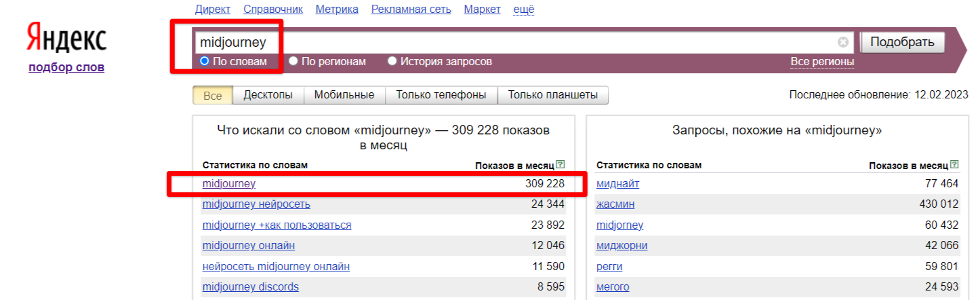Screen dimensions: 980x300
Task: Open help icon beside left 'Показов в месяц'
Action: (560, 164)
